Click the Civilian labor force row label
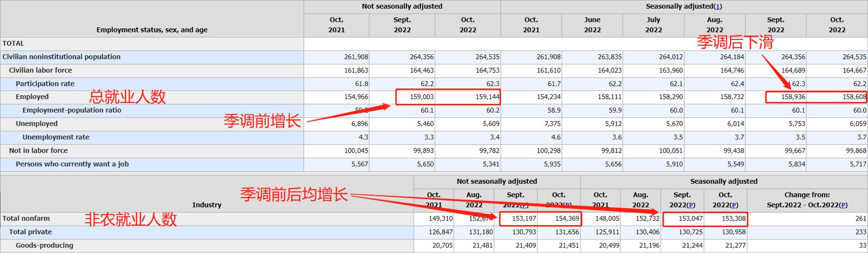Viewport: 868px width, 253px height. click(40, 70)
